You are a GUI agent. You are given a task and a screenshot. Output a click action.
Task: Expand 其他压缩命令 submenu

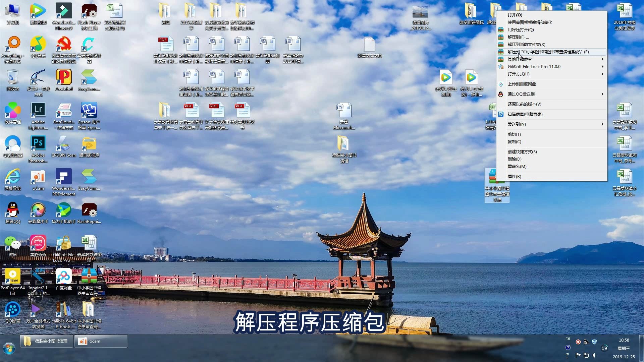coord(552,59)
